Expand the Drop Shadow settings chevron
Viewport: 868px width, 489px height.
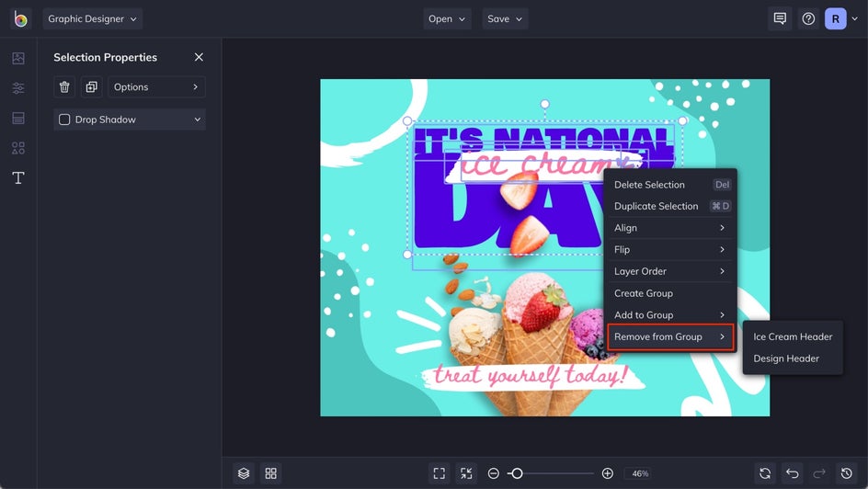click(197, 119)
